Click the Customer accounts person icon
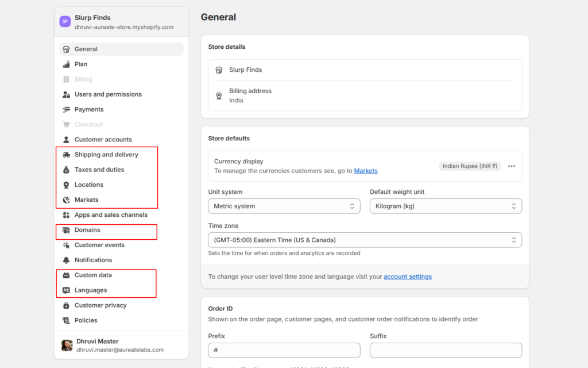 click(x=67, y=140)
